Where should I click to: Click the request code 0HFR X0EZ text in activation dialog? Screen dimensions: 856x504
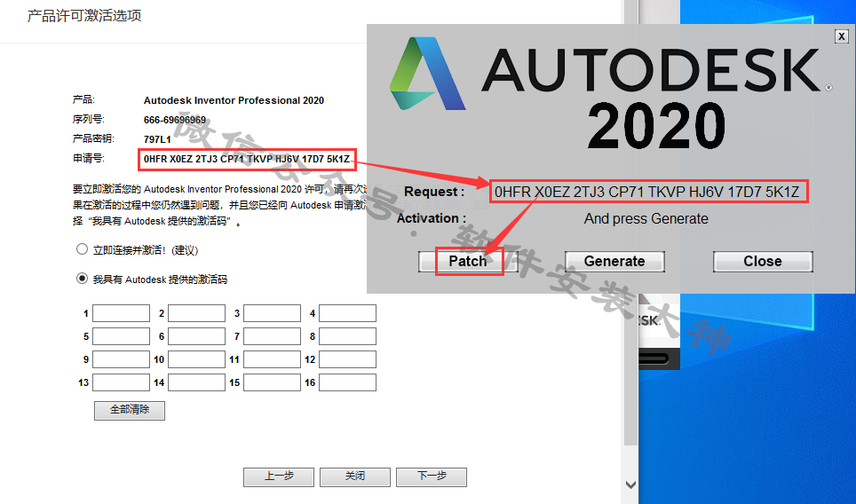point(246,159)
